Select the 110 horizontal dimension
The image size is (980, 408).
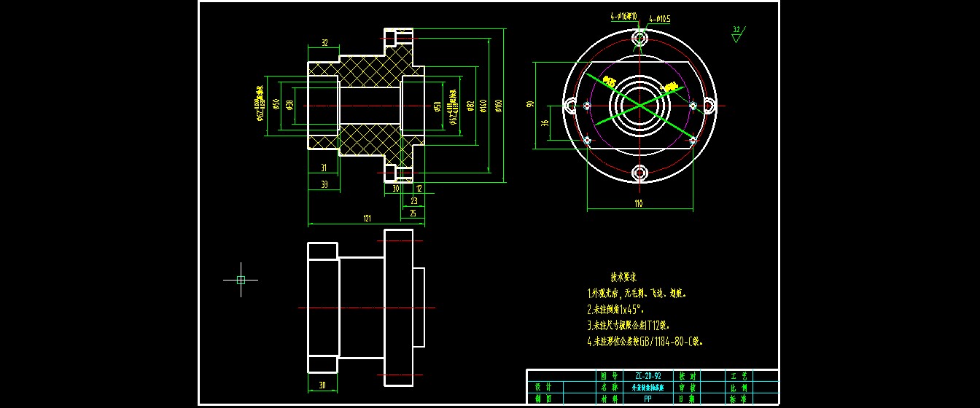(x=639, y=204)
